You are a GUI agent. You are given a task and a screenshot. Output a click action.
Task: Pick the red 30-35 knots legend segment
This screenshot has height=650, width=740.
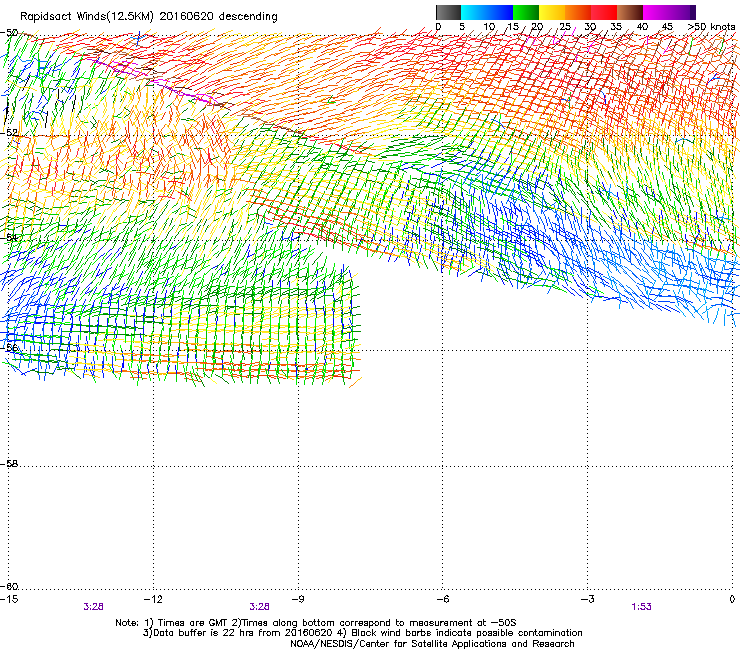604,12
